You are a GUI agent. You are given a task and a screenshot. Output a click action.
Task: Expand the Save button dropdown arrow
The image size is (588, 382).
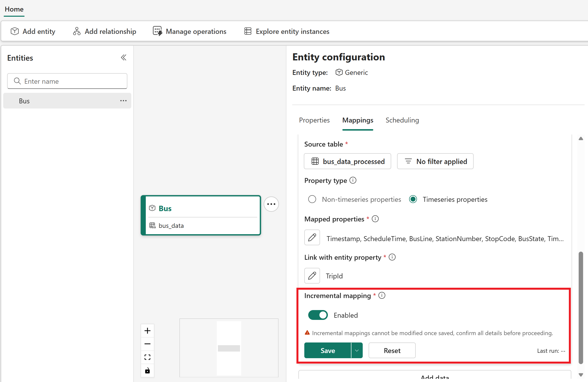pos(357,350)
